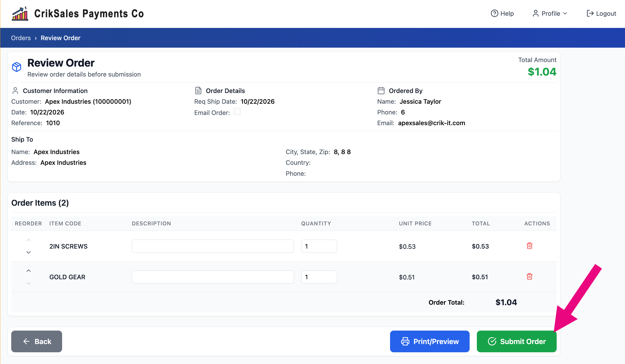Click the CrikSales bar chart logo
Image resolution: width=625 pixels, height=364 pixels.
20,14
